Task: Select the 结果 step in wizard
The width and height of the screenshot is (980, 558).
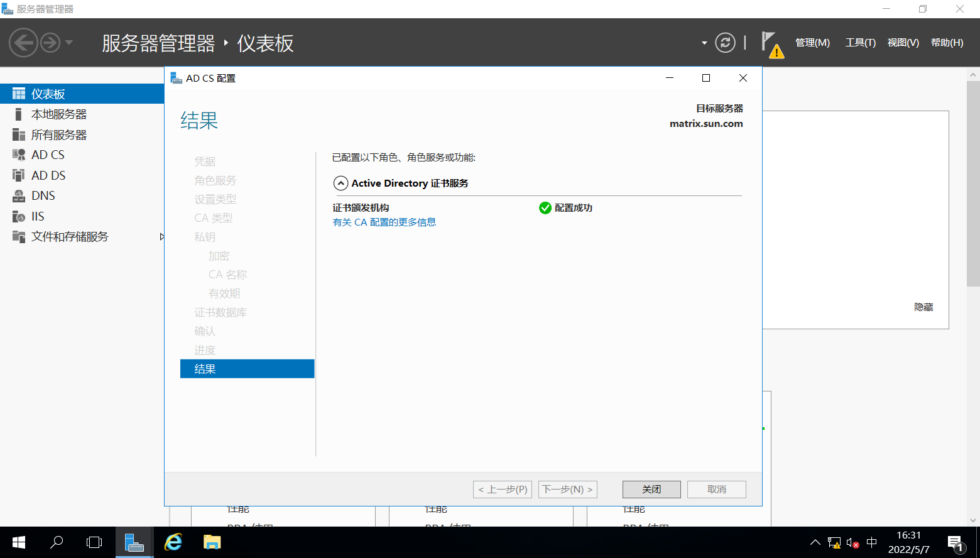Action: tap(247, 369)
